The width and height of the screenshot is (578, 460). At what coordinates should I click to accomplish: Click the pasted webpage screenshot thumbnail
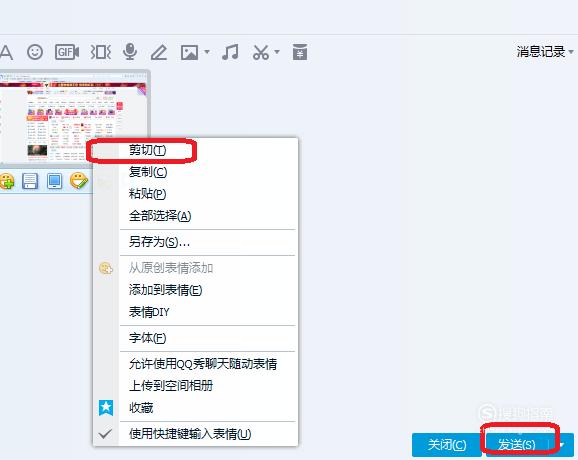point(74,117)
